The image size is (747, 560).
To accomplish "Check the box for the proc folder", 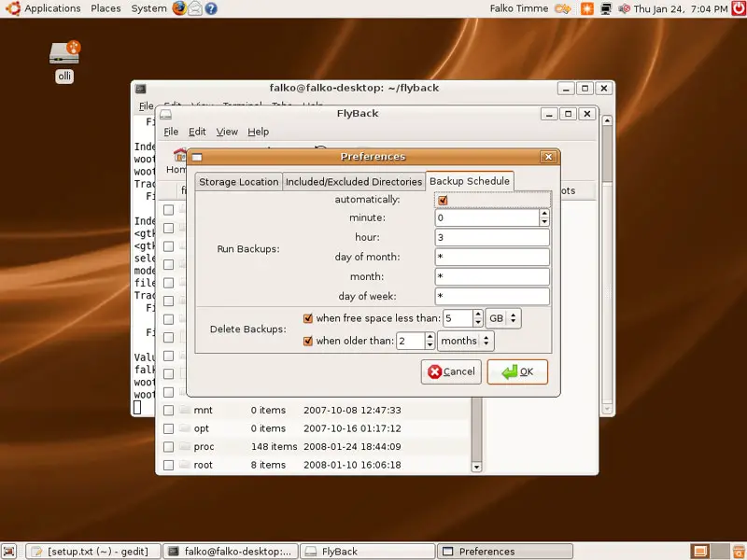I will [x=168, y=447].
